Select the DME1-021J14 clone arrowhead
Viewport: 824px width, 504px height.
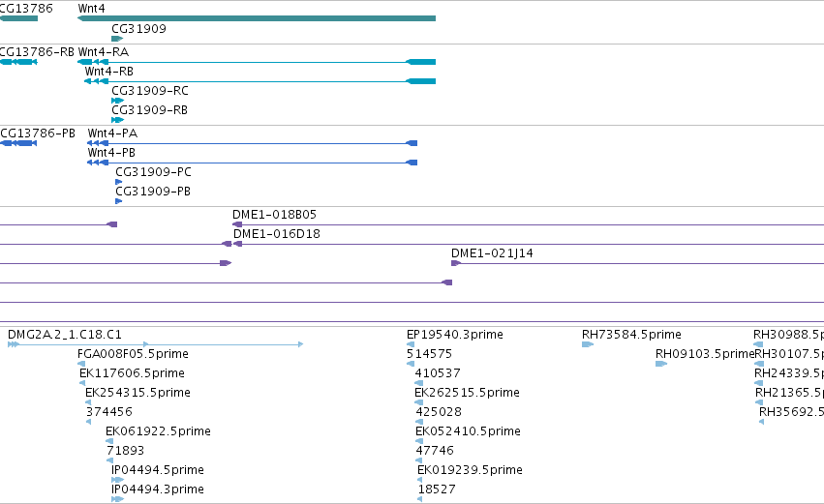[456, 263]
